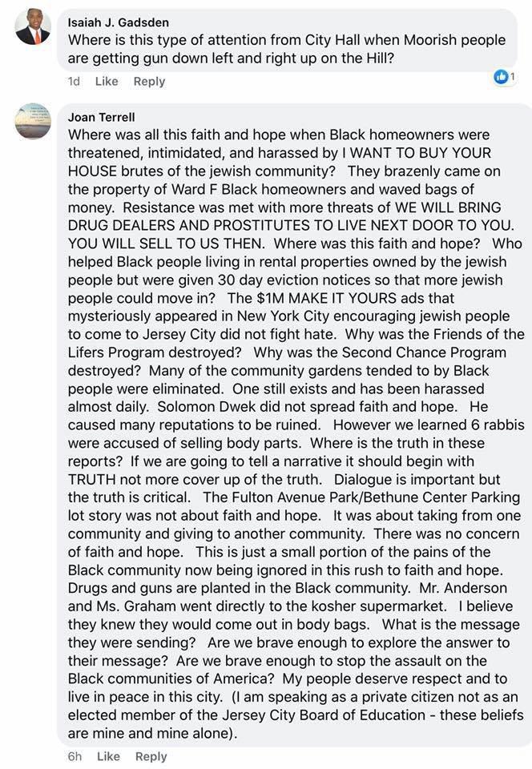Click Isaiah J. Gadsden's profile picture
The width and height of the screenshot is (532, 769).
33,28
